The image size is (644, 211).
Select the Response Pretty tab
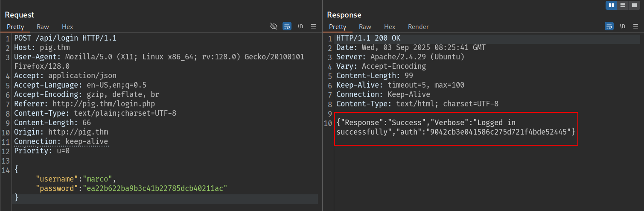[x=338, y=26]
